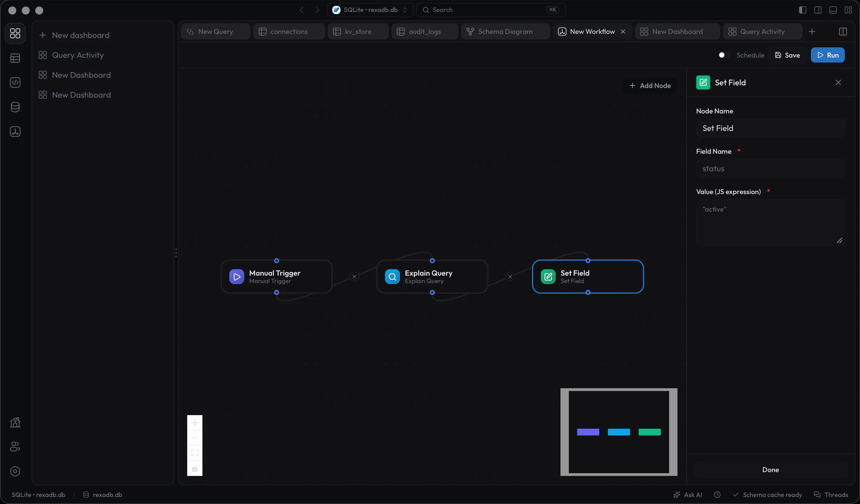
Task: Close the Set Field panel
Action: pos(838,82)
